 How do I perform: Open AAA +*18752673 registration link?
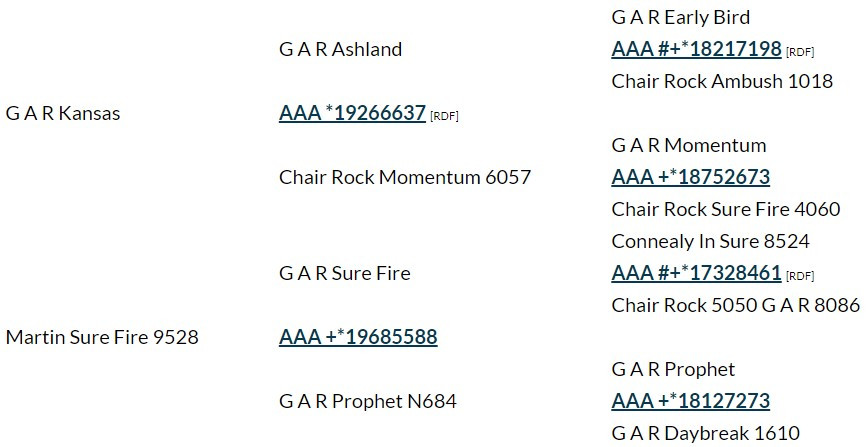[690, 177]
